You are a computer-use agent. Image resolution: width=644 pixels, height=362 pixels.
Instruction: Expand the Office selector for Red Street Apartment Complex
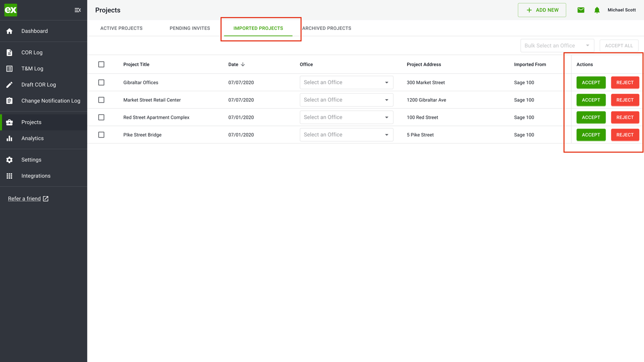click(346, 117)
